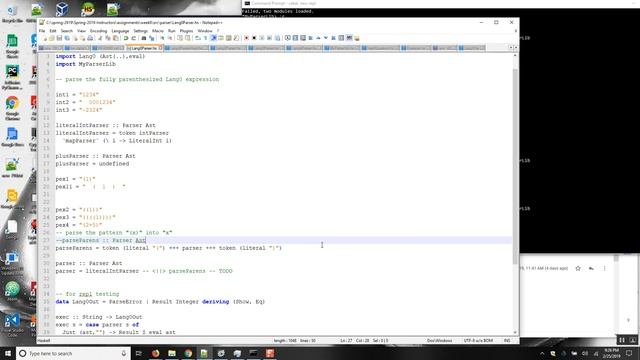Image resolution: width=640 pixels, height=360 pixels.
Task: Open the Language menu
Action: [x=120, y=31]
